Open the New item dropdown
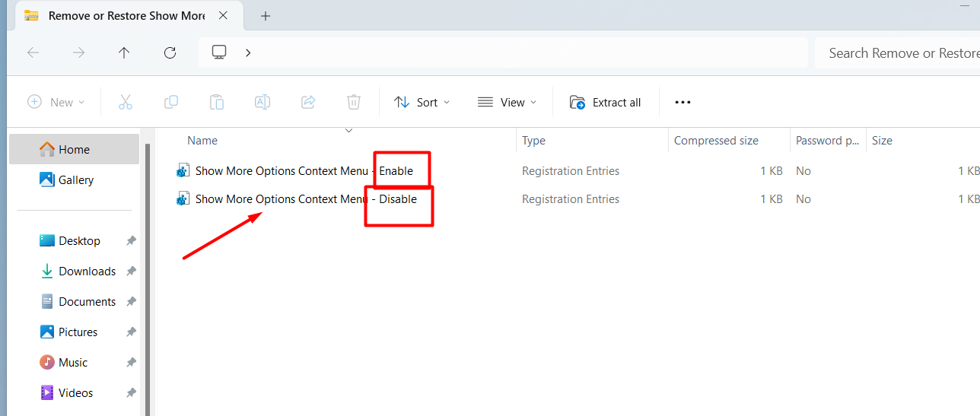 (x=56, y=102)
